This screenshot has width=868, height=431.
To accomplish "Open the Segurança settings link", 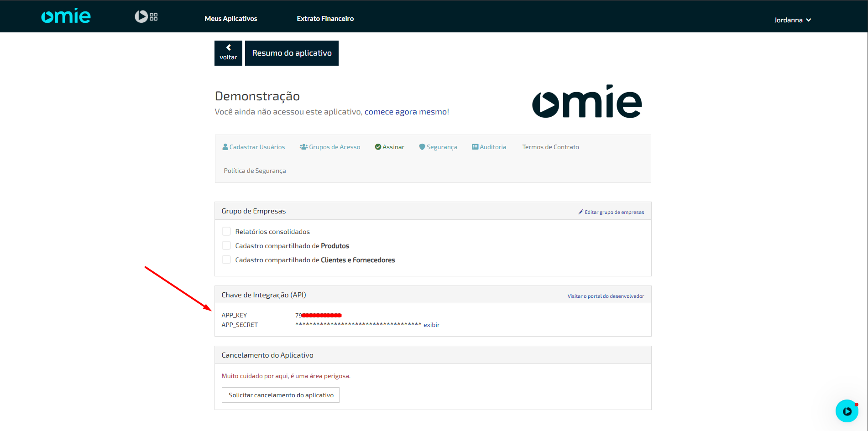I will [442, 147].
